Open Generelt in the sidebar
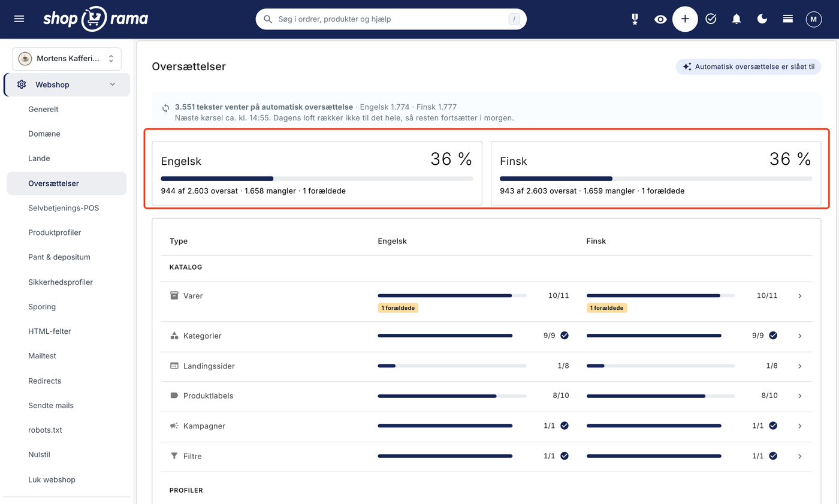The width and height of the screenshot is (839, 504). point(43,109)
